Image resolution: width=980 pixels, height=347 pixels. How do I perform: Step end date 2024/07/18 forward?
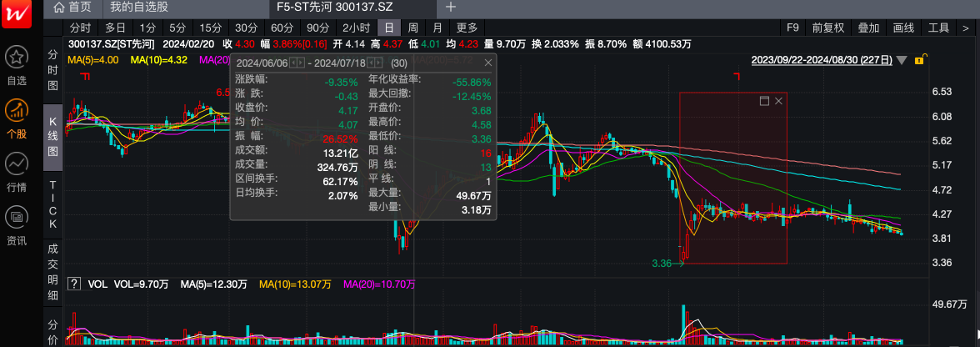[x=378, y=63]
